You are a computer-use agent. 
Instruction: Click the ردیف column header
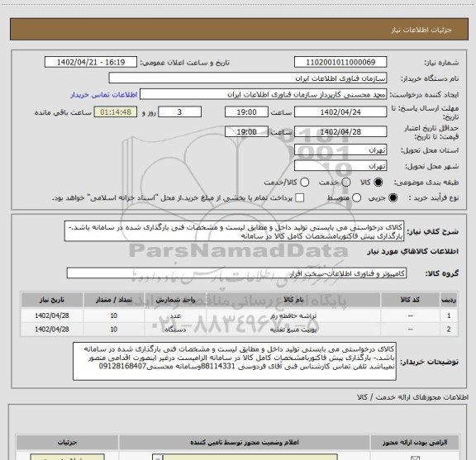(449, 300)
